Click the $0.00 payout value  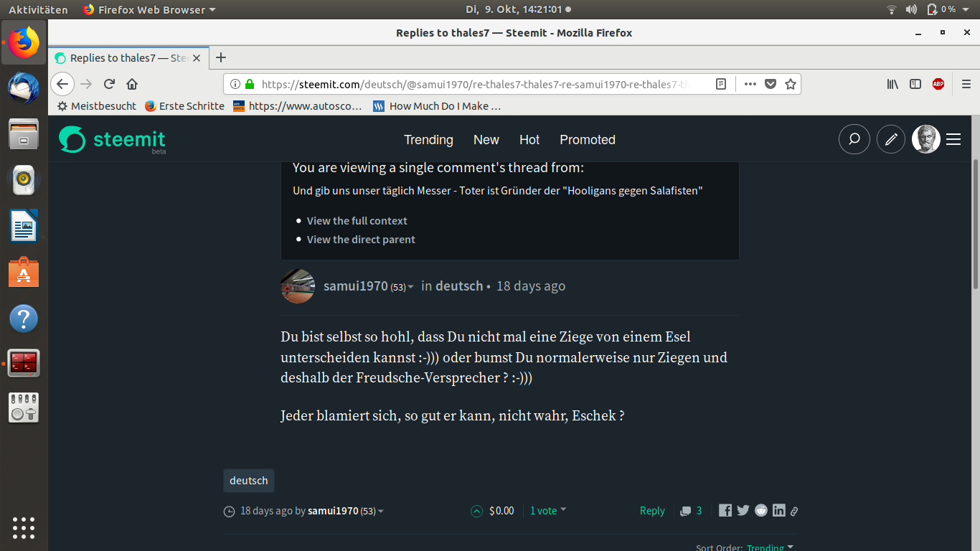click(x=501, y=511)
